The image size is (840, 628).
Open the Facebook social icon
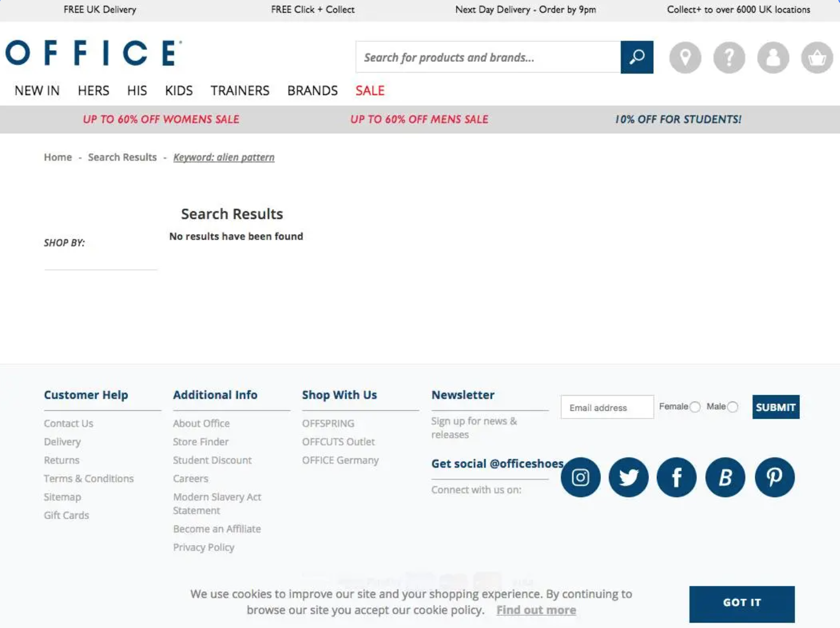point(677,477)
